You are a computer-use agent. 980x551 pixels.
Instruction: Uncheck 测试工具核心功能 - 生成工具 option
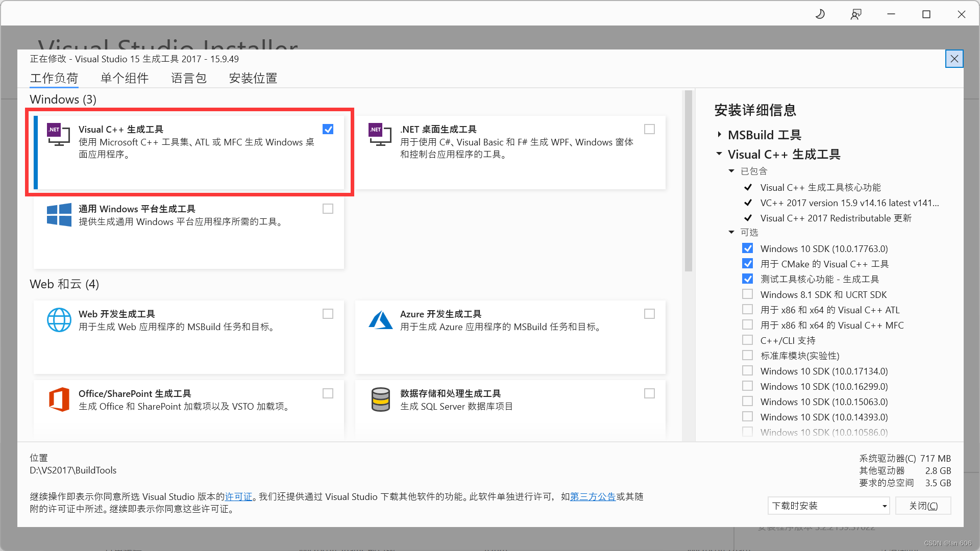coord(747,279)
